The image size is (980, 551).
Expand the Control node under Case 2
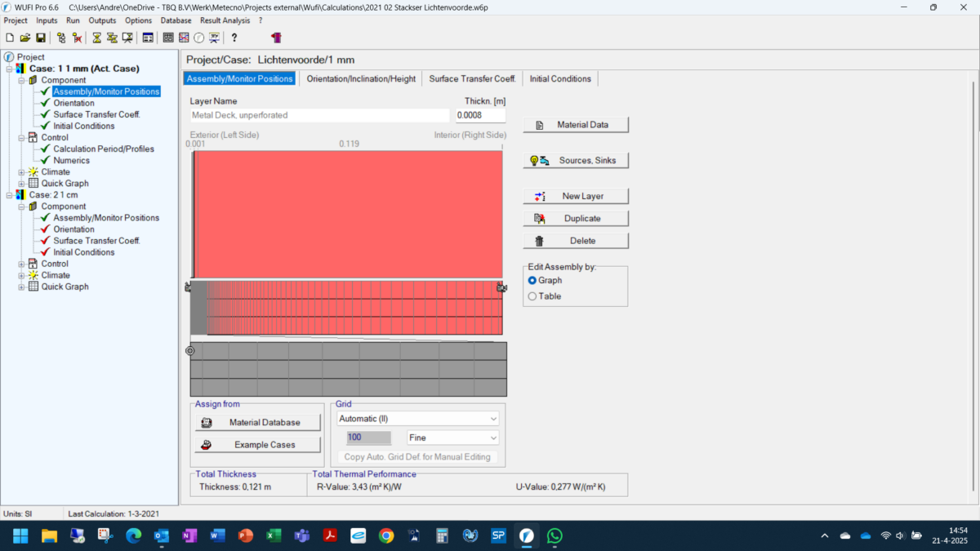click(22, 264)
